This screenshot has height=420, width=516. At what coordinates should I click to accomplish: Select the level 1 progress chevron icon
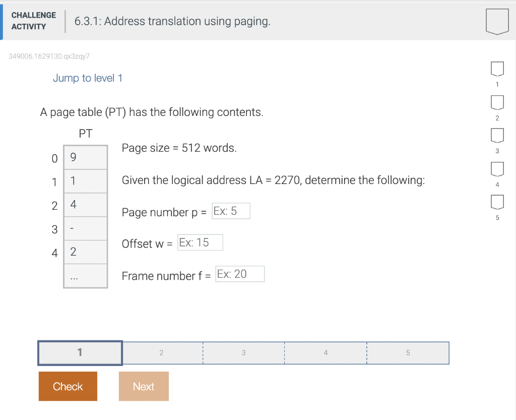(x=497, y=70)
